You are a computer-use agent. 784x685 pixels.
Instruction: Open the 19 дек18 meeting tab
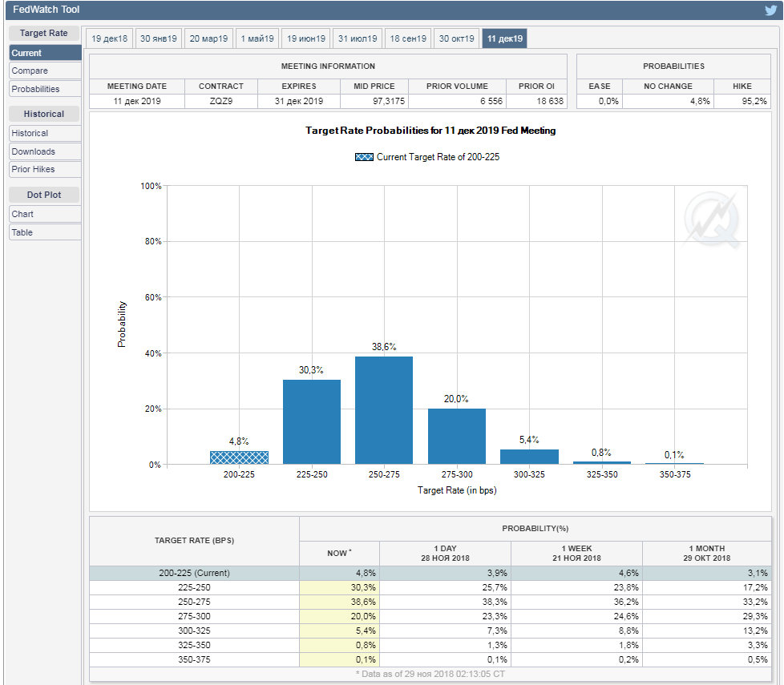[110, 38]
